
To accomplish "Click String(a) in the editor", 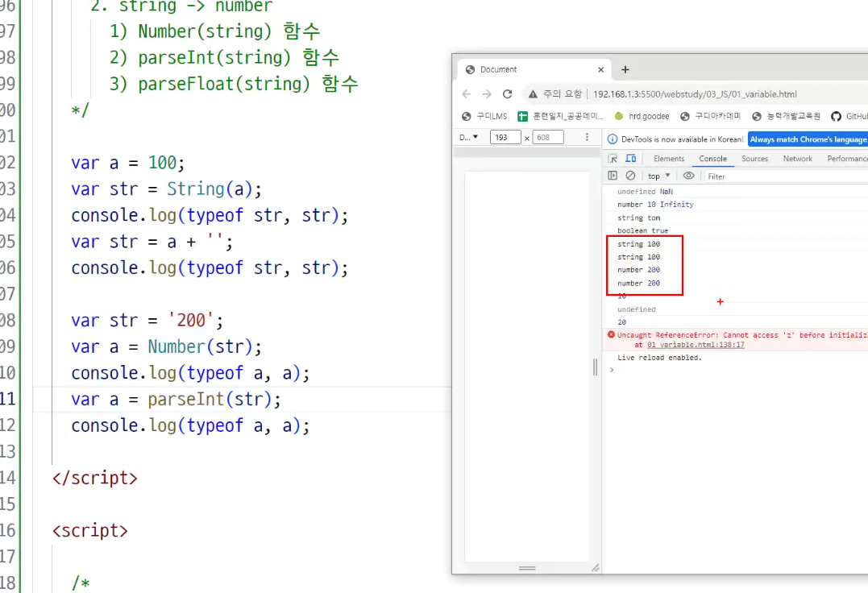I will (x=209, y=189).
